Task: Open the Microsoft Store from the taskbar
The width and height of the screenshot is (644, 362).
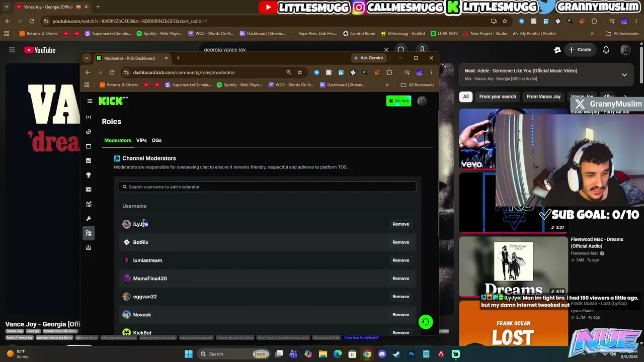Action: (352, 354)
